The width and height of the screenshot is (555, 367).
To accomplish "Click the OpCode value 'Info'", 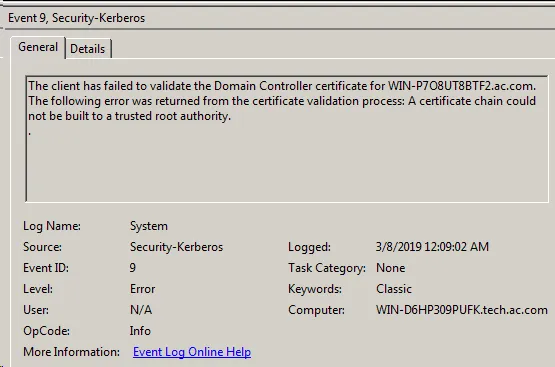I will [140, 331].
